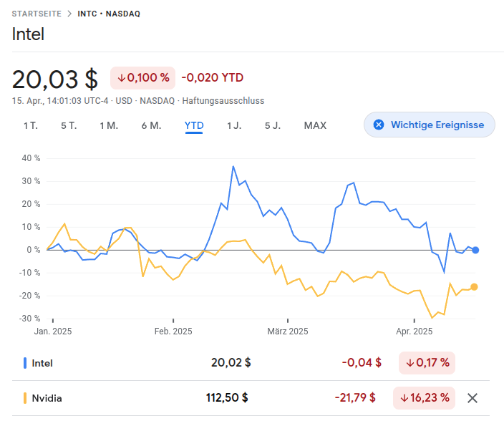Click the orange Nvidia color indicator bar
The height and width of the screenshot is (426, 504).
(x=25, y=398)
